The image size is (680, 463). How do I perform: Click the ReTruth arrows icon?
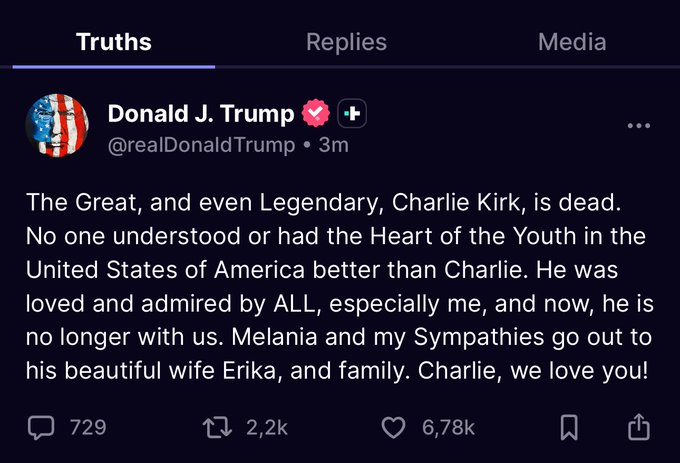click(215, 428)
